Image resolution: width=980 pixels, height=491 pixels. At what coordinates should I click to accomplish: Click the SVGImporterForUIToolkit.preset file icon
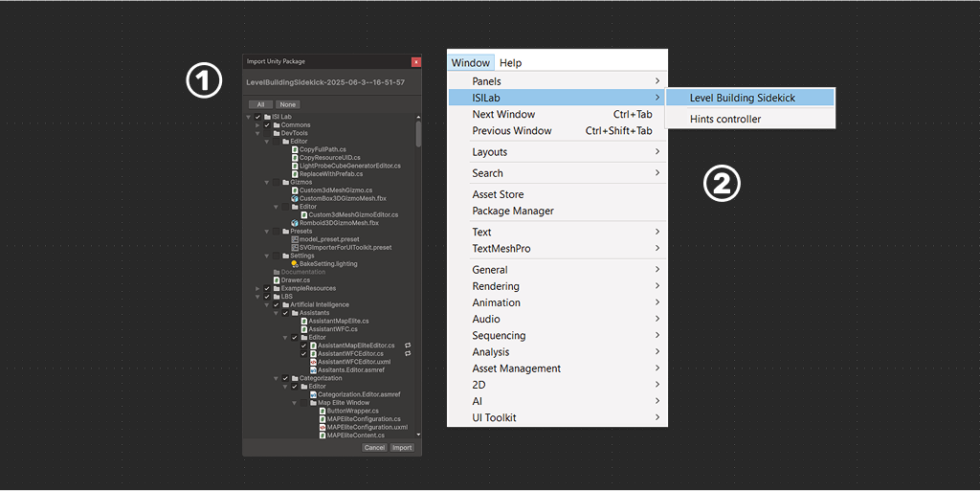(x=295, y=247)
